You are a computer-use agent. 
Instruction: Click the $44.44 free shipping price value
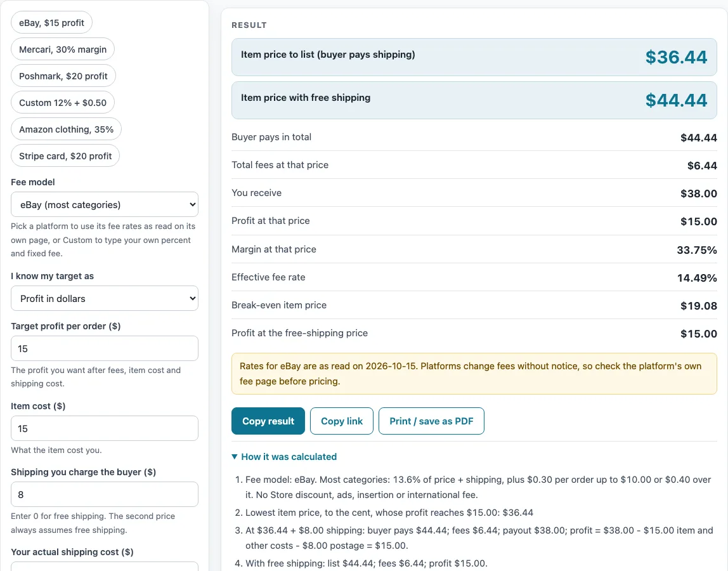point(676,100)
